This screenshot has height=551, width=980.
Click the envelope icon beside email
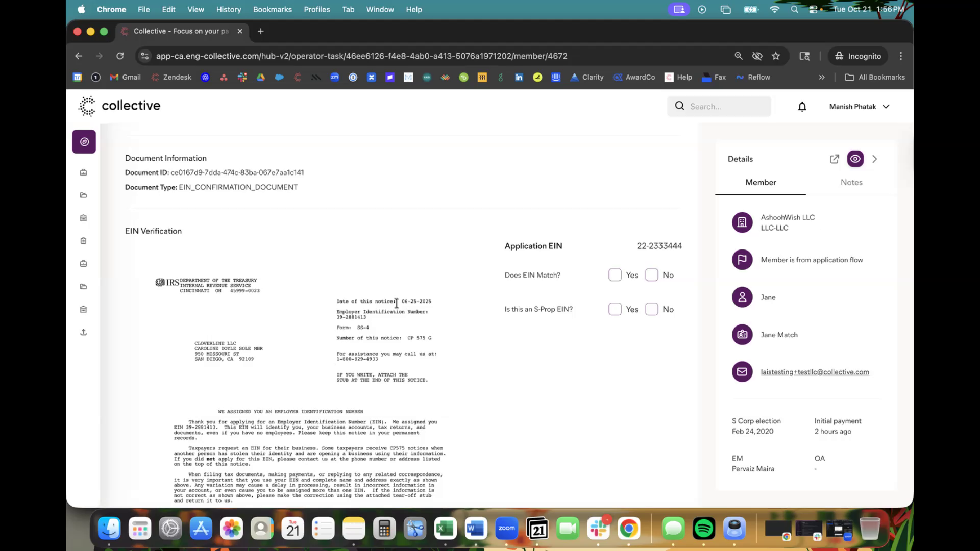click(742, 372)
